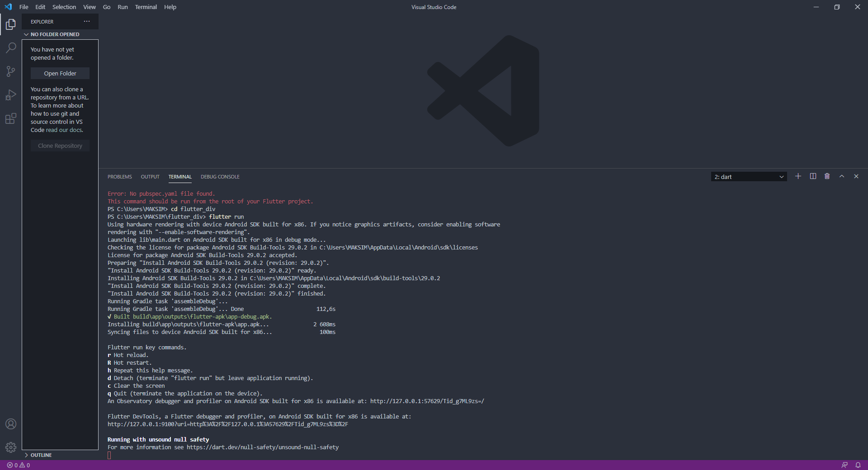Close the terminal panel

click(x=856, y=176)
